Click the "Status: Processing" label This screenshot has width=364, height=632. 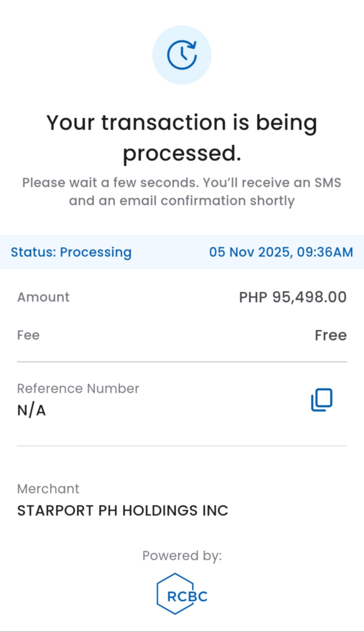pos(71,252)
